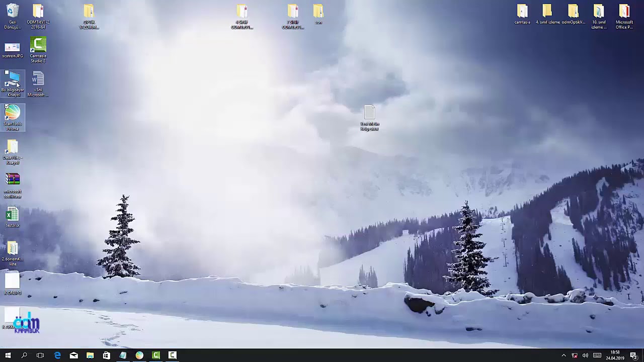Open the Windows Start menu
This screenshot has width=644, height=362.
8,355
